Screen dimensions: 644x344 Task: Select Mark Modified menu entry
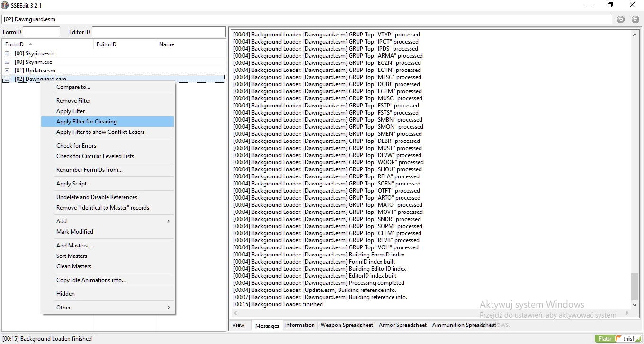107,232
